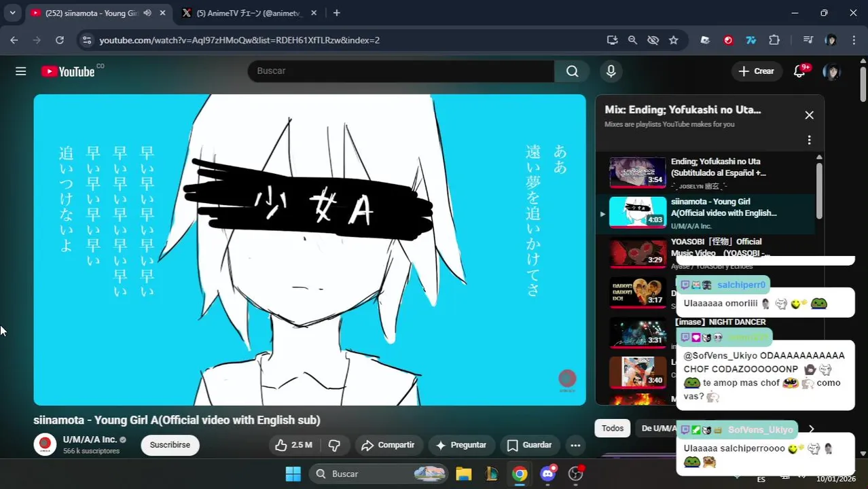The height and width of the screenshot is (489, 868).
Task: Open the red circular browser extension
Action: tap(728, 40)
